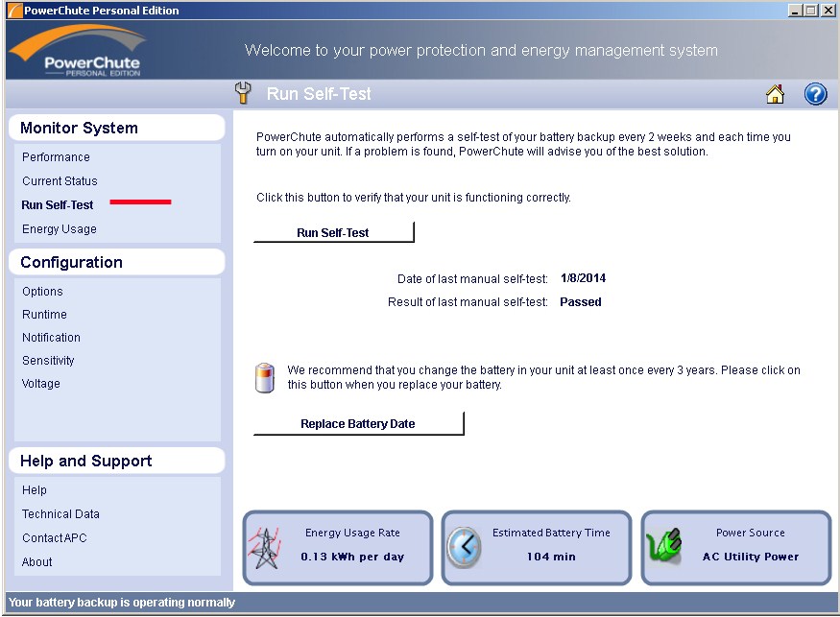840x617 pixels.
Task: Click the Help and Support section header
Action: coord(117,462)
